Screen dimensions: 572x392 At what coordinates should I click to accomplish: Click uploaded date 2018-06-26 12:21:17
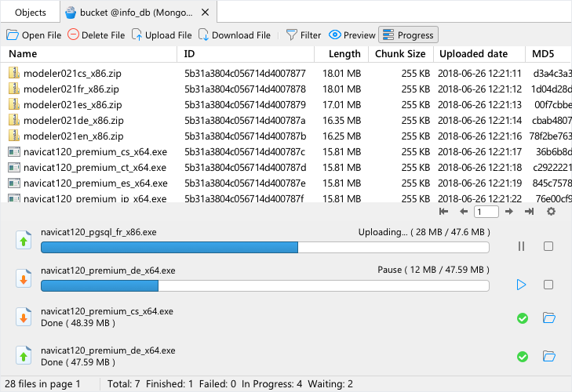click(479, 151)
